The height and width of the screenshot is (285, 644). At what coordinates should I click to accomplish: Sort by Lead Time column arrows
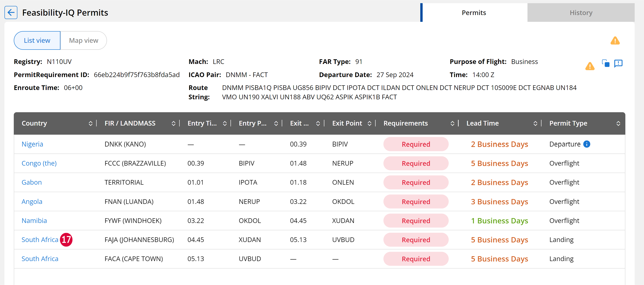(x=535, y=123)
